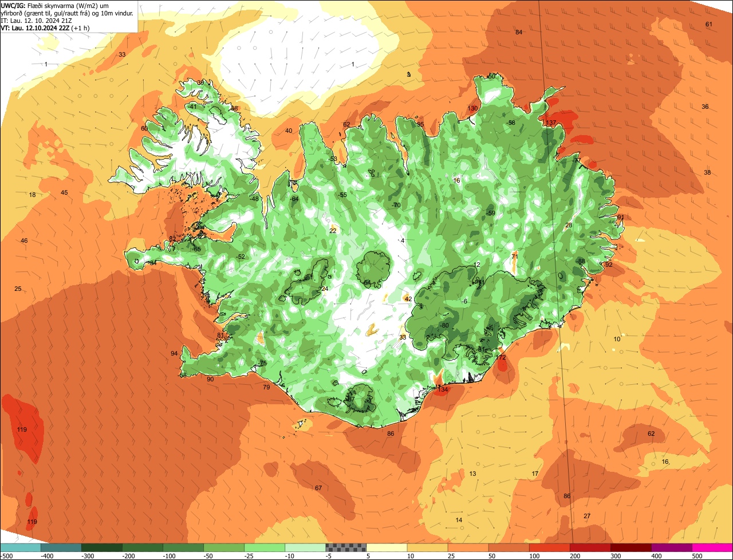Click the dark teal legend swatch between -400 and -300
This screenshot has width=733, height=560.
click(61, 547)
